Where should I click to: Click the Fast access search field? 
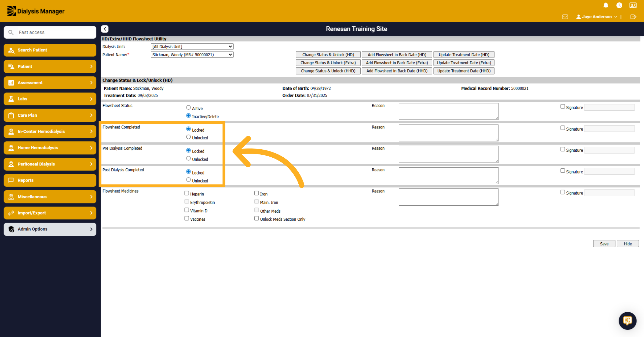pyautogui.click(x=50, y=32)
